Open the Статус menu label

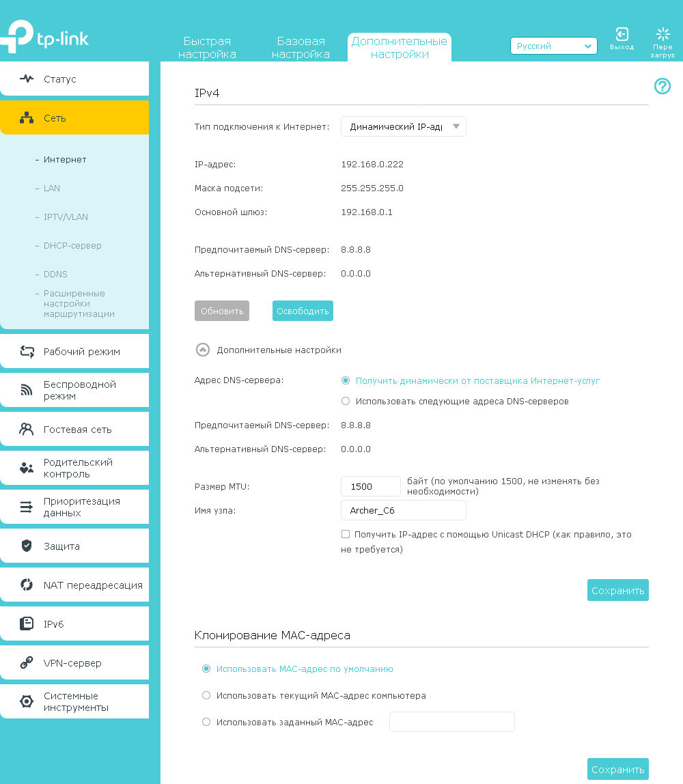coord(60,79)
